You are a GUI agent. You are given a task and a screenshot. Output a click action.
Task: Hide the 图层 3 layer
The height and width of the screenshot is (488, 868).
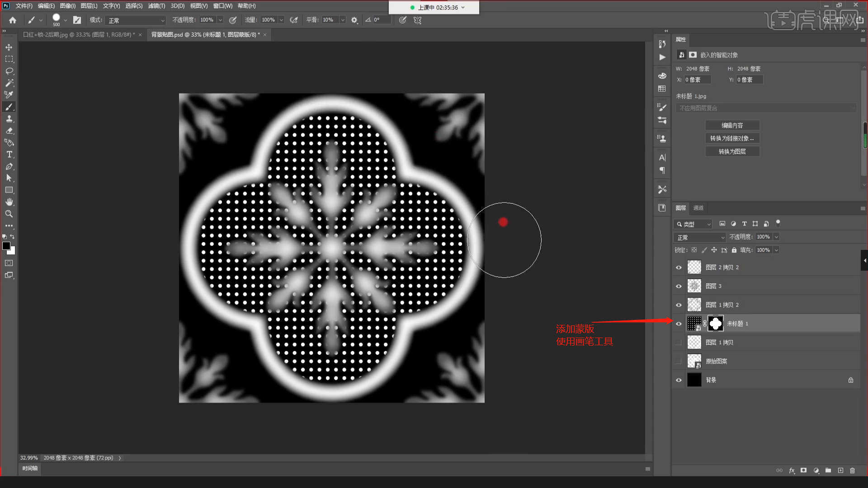coord(679,286)
